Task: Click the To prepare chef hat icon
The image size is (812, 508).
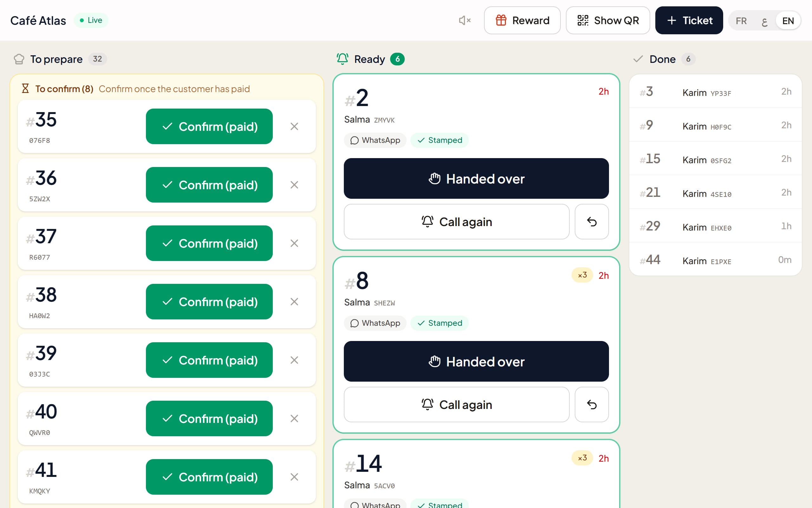Action: [x=19, y=59]
